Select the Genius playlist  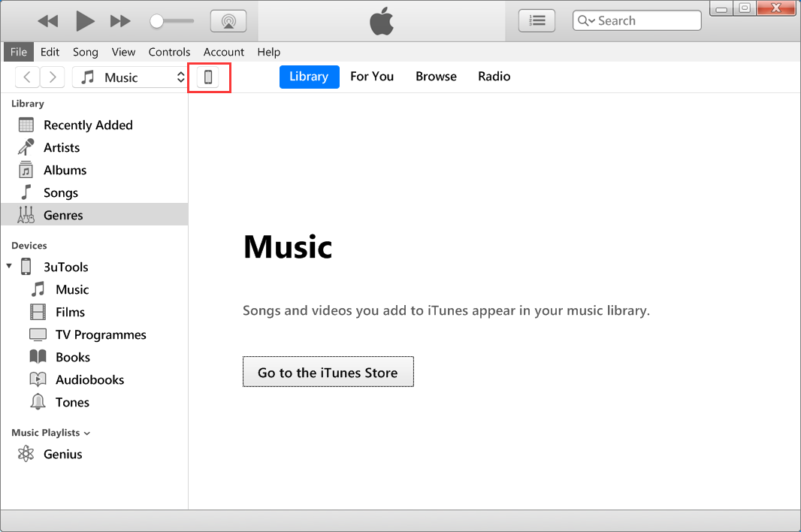click(x=95, y=454)
